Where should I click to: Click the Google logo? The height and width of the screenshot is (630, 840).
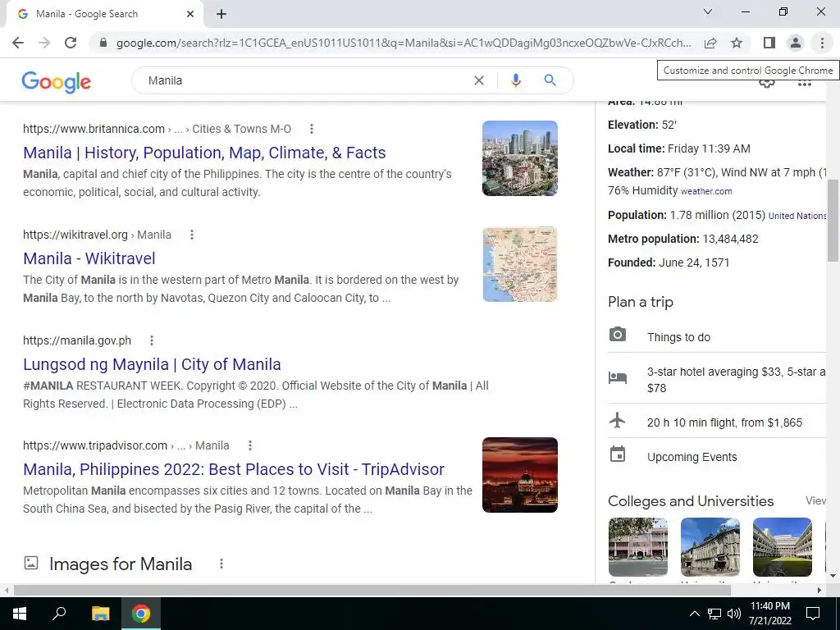[x=57, y=82]
